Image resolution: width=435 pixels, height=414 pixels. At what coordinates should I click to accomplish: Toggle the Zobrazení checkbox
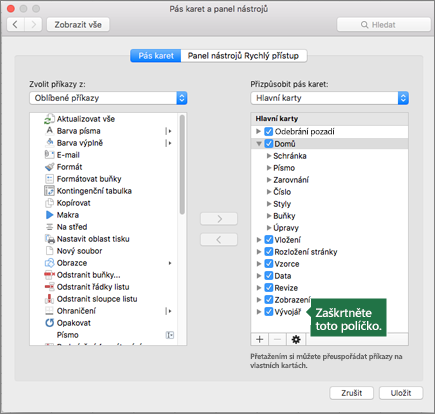pos(269,300)
